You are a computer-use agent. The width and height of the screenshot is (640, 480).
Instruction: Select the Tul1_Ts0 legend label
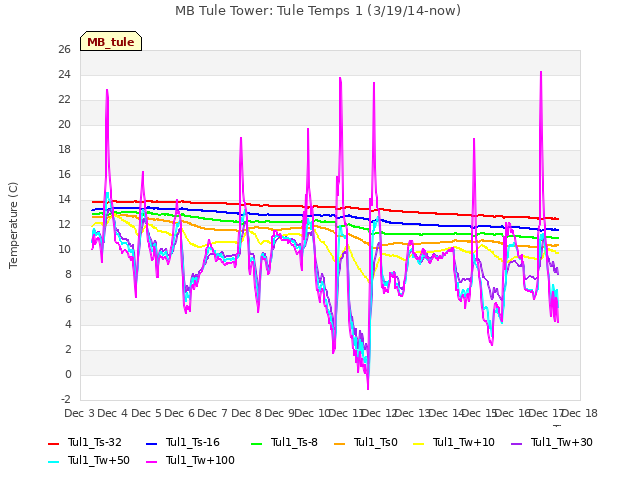tap(376, 442)
